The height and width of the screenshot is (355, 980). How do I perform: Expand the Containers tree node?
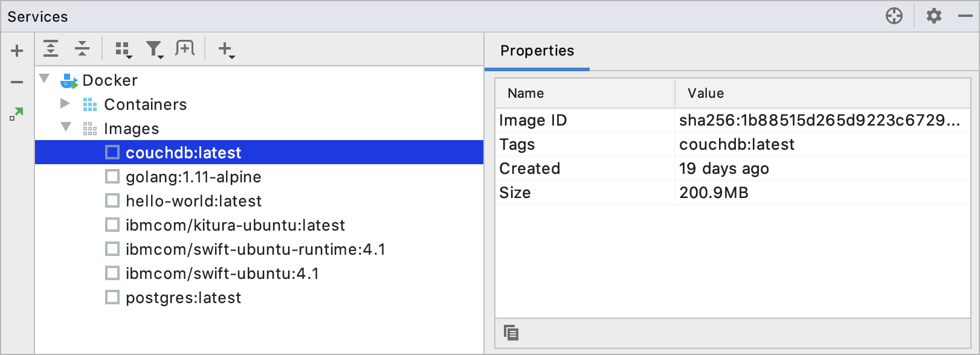65,104
